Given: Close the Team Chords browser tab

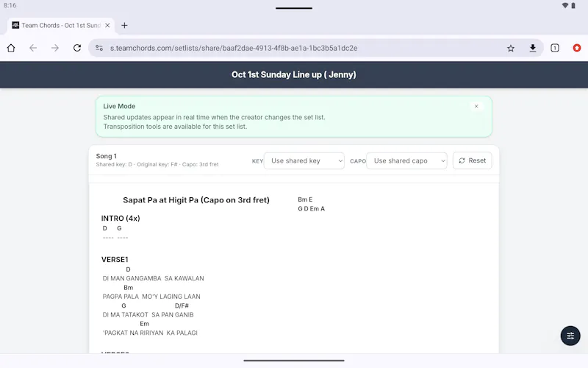Looking at the screenshot, I should coord(107,26).
